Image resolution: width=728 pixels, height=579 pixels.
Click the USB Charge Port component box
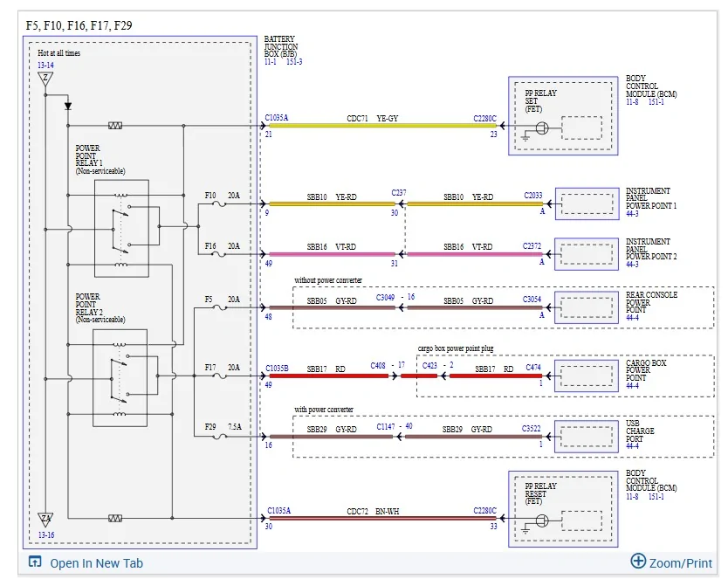587,437
